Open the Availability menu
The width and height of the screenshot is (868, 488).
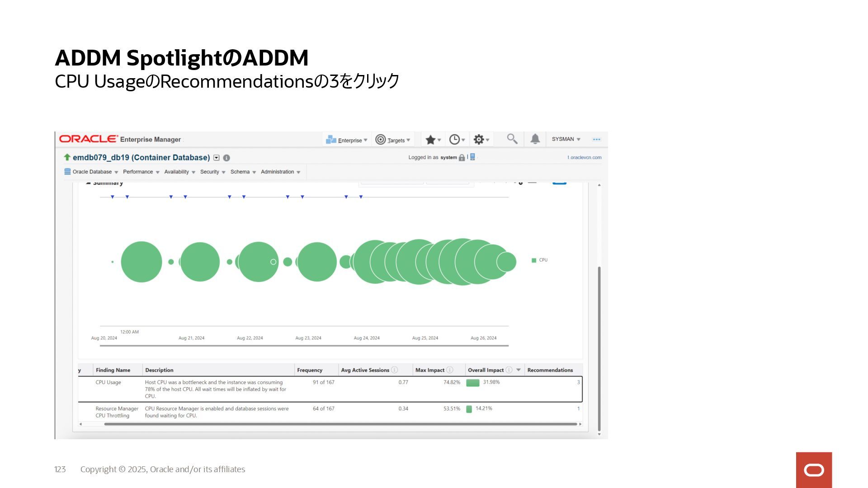point(179,172)
